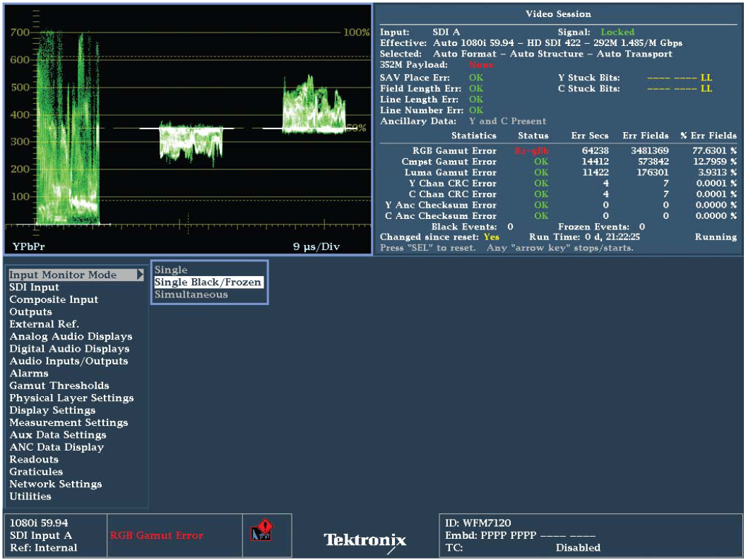Open the Input Monitor Mode menu entry

click(76, 275)
